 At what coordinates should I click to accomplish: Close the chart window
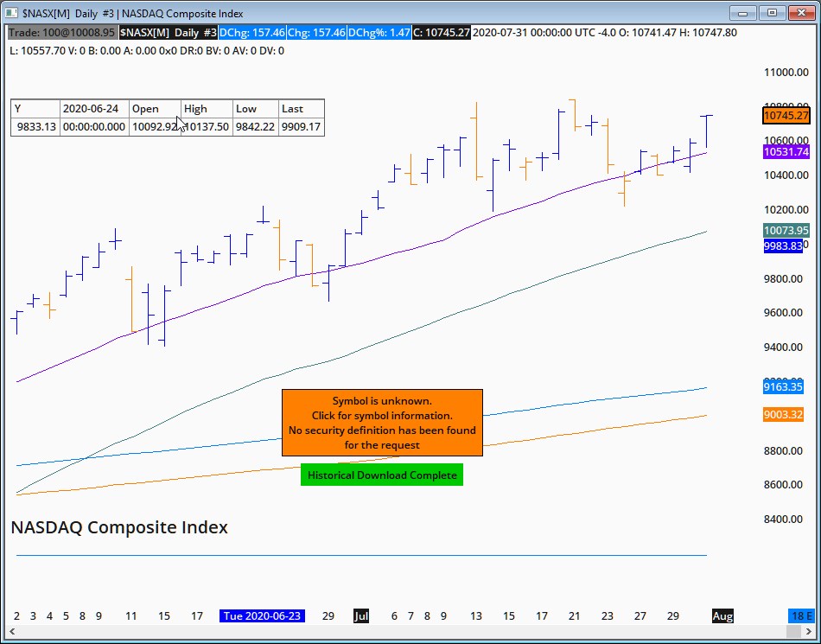tap(801, 13)
